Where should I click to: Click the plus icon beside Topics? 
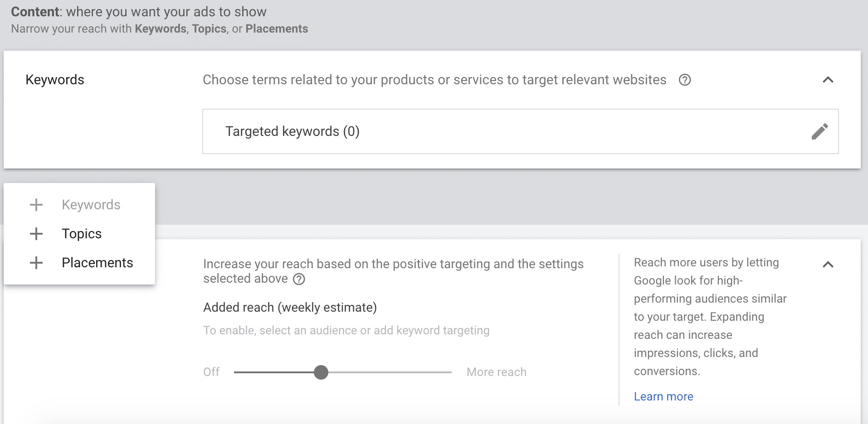click(36, 233)
